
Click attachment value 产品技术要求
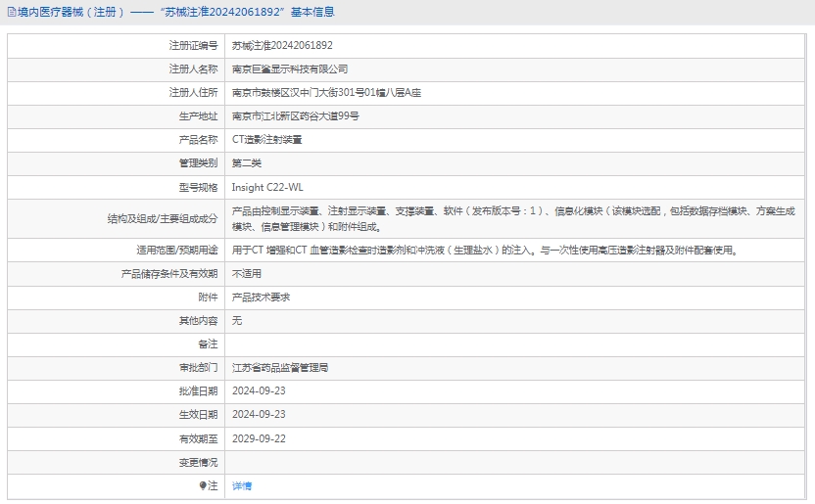(x=261, y=298)
